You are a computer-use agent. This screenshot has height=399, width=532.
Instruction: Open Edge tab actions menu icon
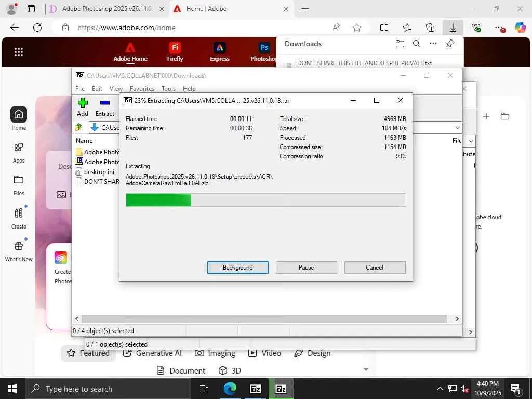point(31,9)
